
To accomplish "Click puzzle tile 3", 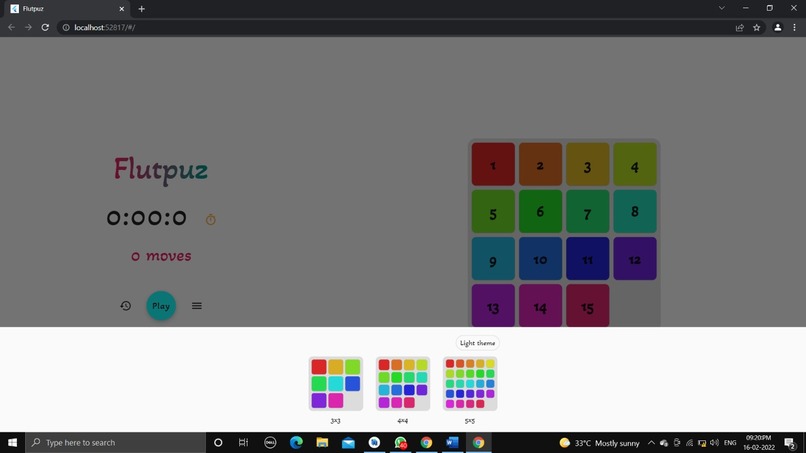I will click(588, 164).
